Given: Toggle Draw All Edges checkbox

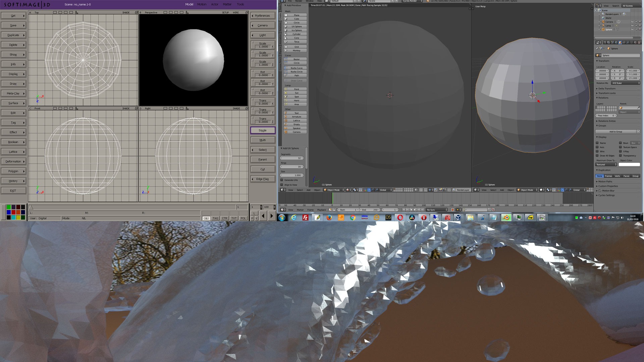Looking at the screenshot, I should [597, 156].
